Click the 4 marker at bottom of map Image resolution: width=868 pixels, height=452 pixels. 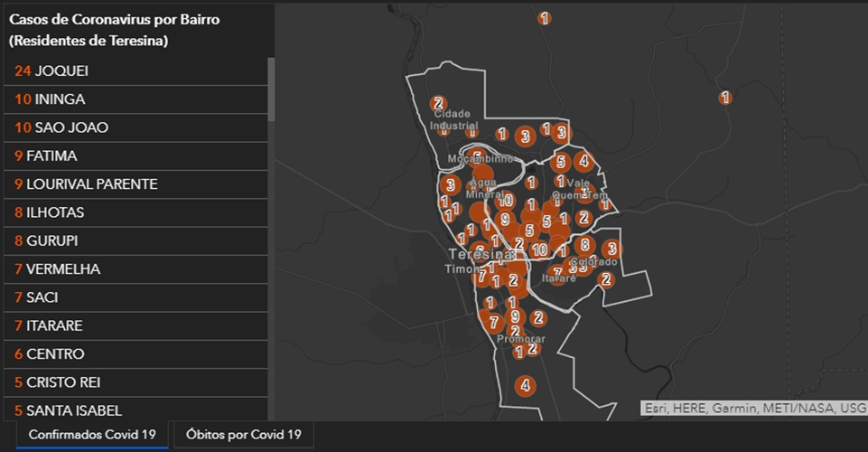[525, 385]
